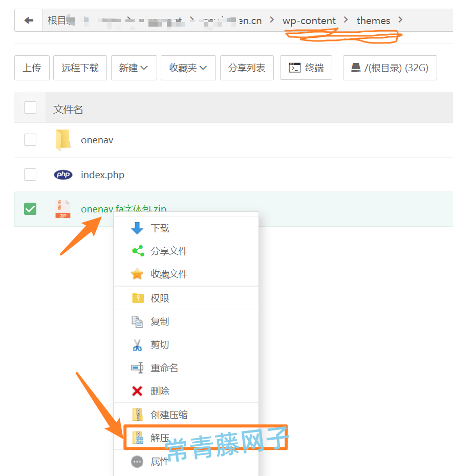
Task: Click the red X delete icon
Action: tap(137, 391)
